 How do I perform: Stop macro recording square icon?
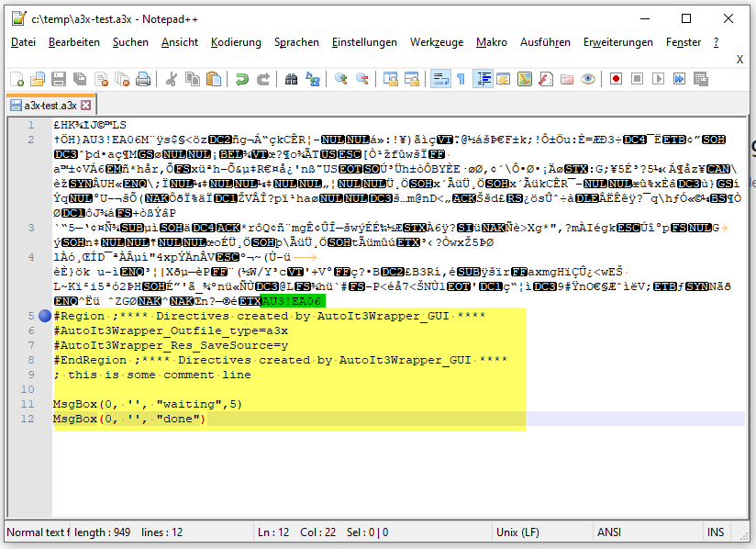637,79
